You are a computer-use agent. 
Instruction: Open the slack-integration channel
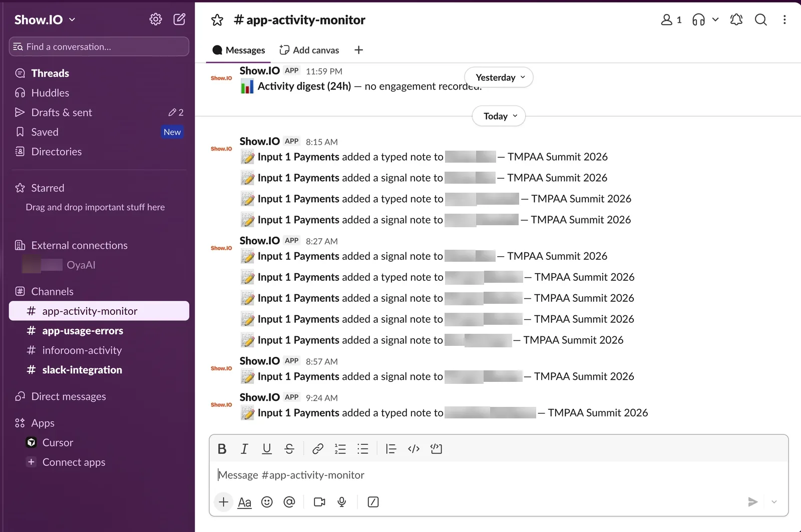99,370
